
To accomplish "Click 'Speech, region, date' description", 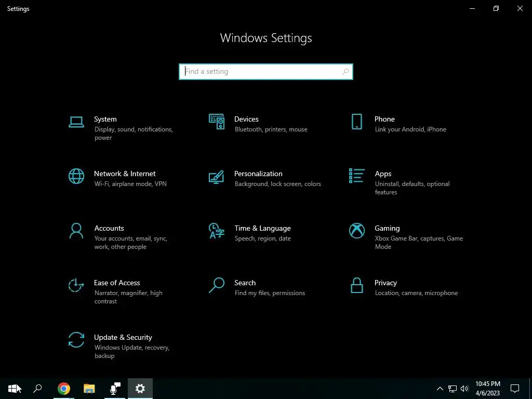I will [262, 238].
